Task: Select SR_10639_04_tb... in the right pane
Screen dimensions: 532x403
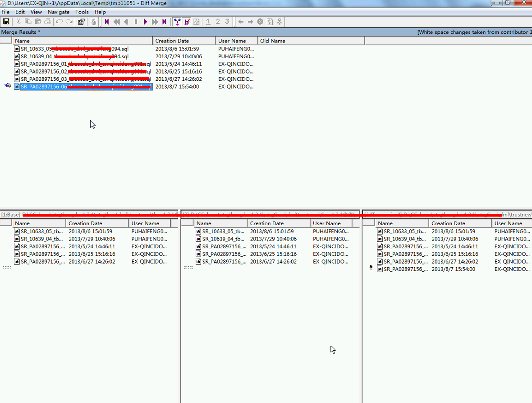Action: [402, 239]
